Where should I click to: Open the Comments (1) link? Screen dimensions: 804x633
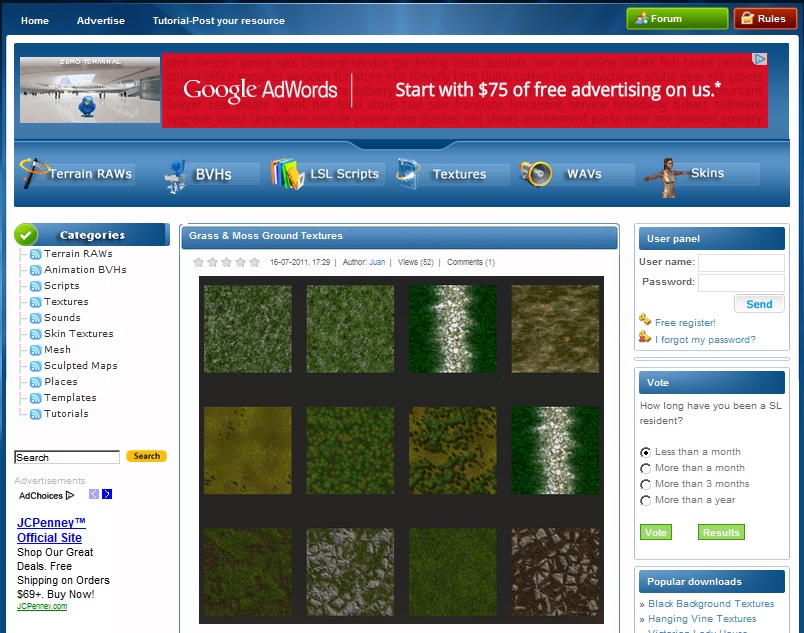click(471, 262)
